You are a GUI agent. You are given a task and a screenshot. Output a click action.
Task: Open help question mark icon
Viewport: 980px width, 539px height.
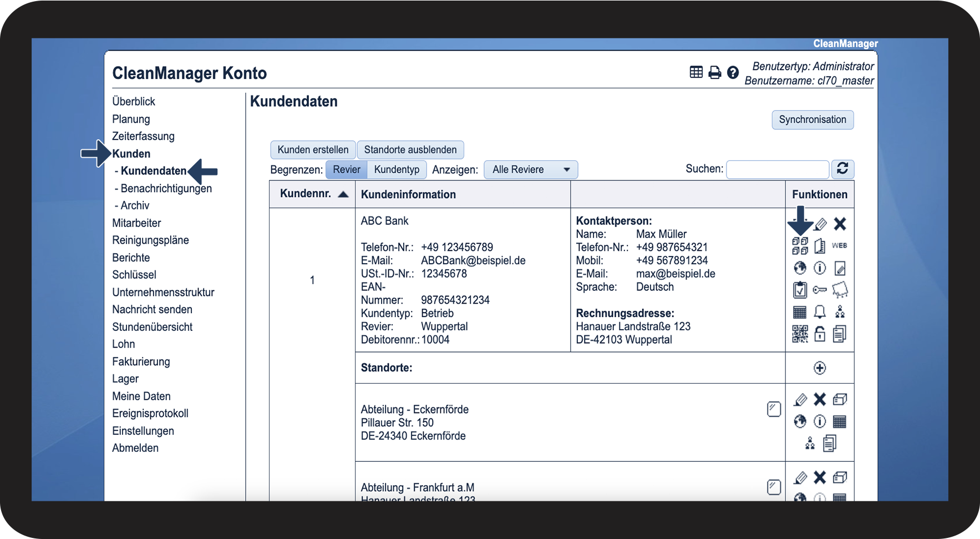(x=733, y=72)
